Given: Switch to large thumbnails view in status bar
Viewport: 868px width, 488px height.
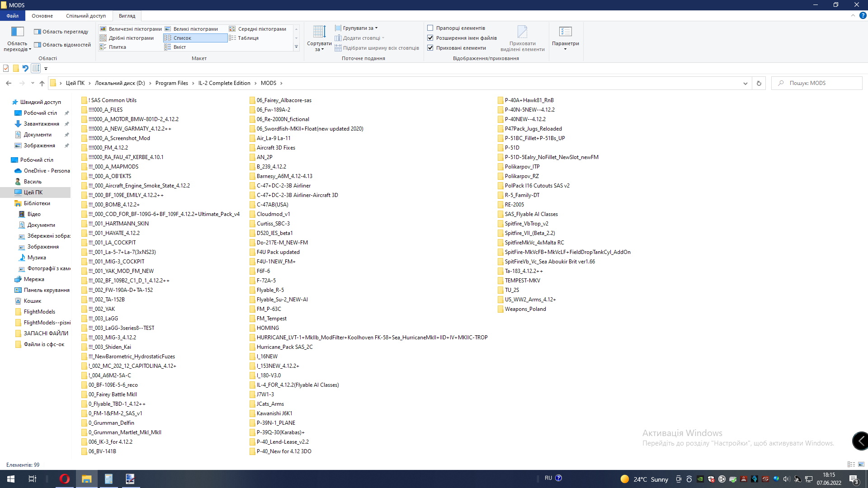Looking at the screenshot, I should pyautogui.click(x=861, y=465).
